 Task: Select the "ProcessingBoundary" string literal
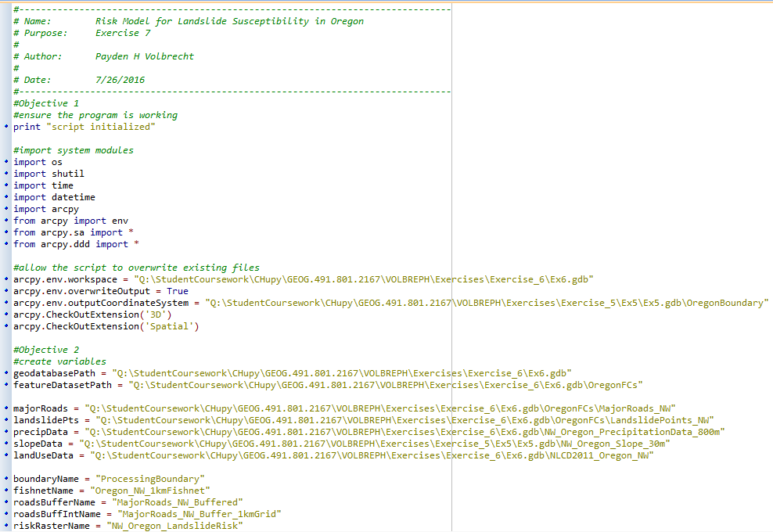pyautogui.click(x=150, y=478)
